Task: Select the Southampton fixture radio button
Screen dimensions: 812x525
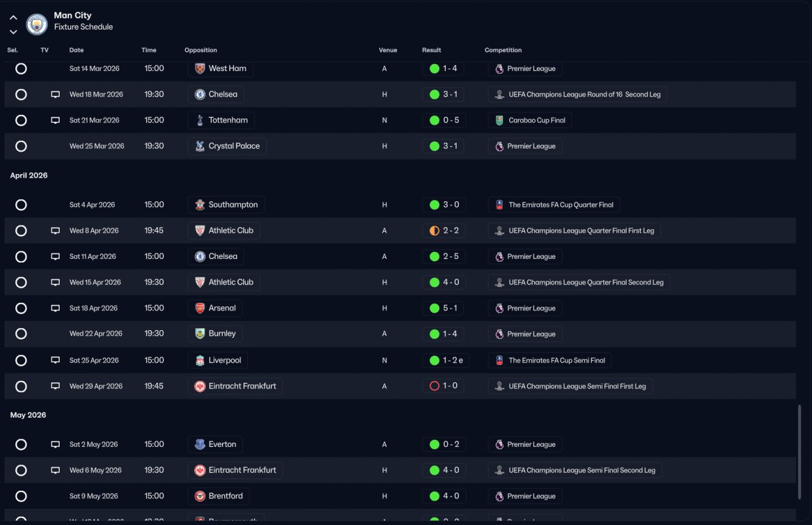Action: (x=21, y=205)
